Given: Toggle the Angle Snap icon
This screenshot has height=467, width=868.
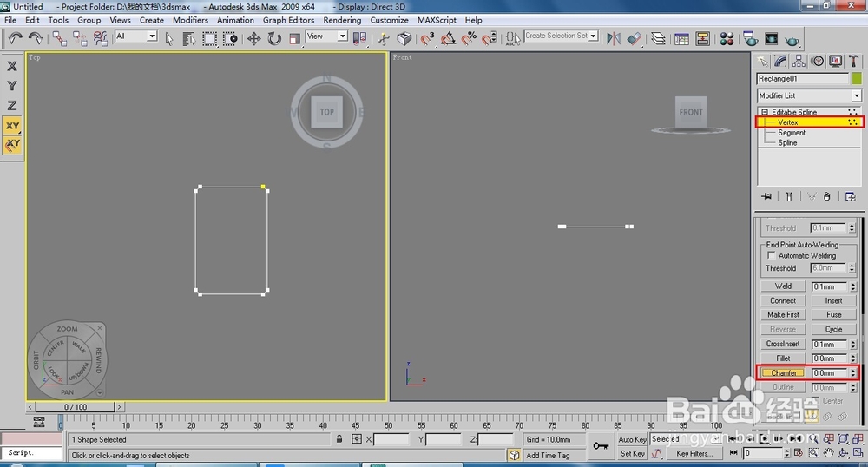Looking at the screenshot, I should point(448,38).
